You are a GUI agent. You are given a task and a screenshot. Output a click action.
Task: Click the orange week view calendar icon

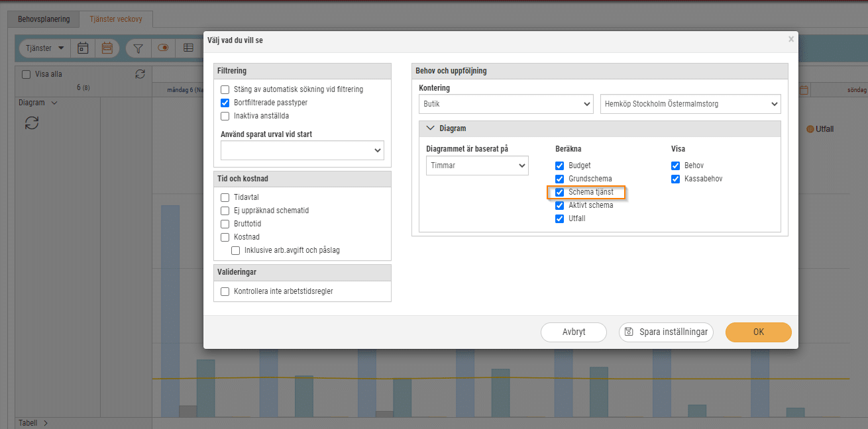click(107, 48)
